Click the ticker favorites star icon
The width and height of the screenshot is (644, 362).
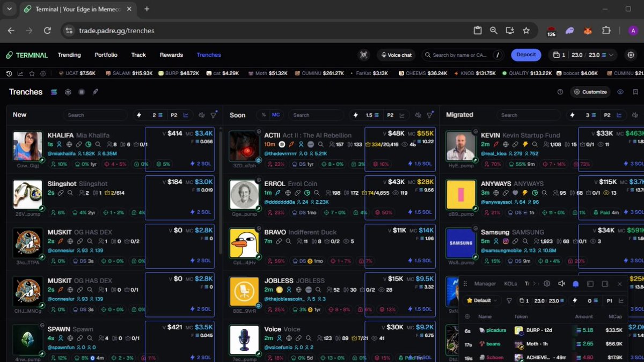(x=32, y=73)
